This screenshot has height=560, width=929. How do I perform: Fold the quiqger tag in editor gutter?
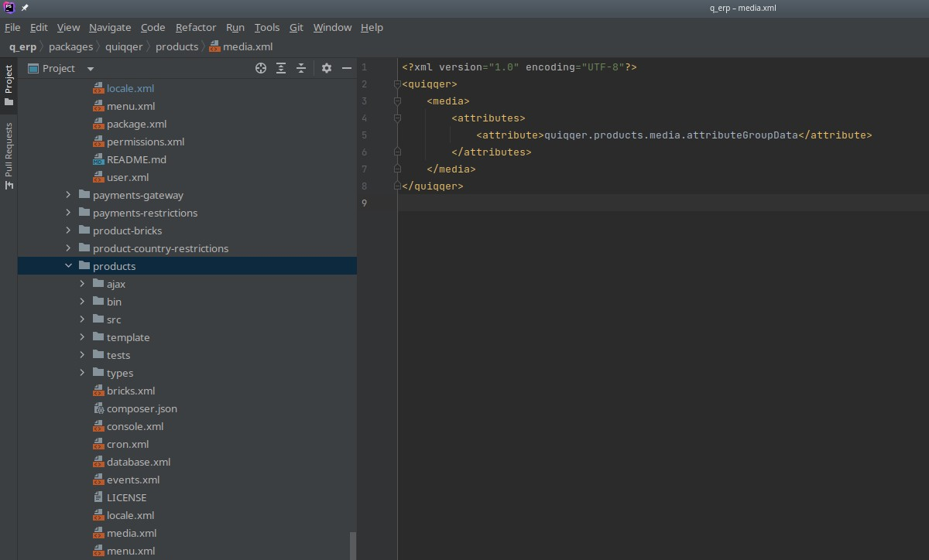(x=397, y=84)
